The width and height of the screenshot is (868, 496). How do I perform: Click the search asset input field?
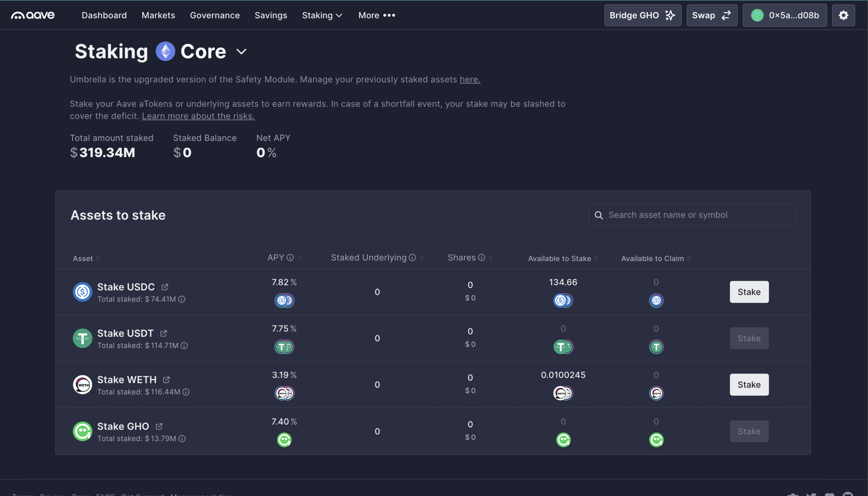(x=698, y=215)
